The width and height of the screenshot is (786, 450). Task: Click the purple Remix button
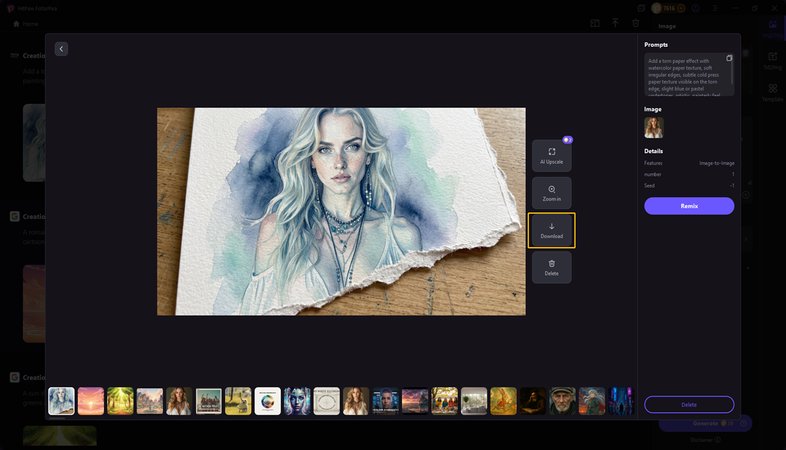[x=689, y=206]
